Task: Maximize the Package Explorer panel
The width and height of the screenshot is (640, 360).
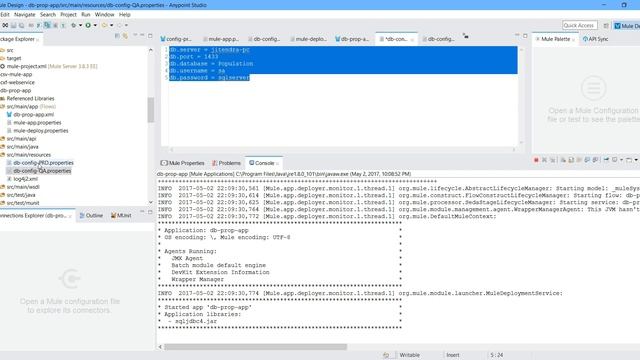Action: point(150,36)
